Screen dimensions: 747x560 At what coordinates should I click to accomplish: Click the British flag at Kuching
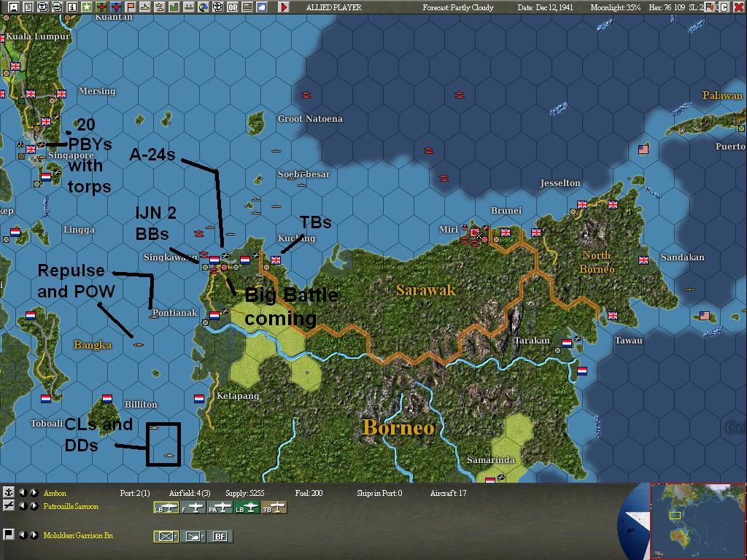point(276,260)
